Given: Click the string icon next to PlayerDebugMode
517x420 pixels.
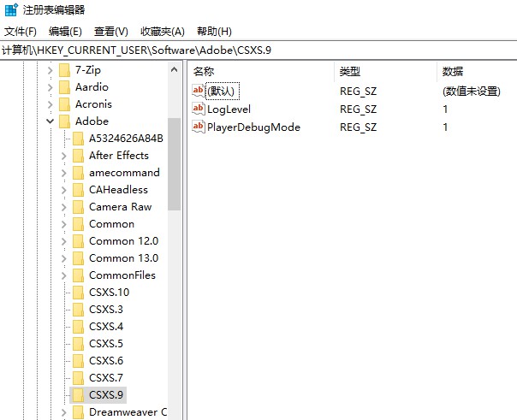Looking at the screenshot, I should point(199,127).
